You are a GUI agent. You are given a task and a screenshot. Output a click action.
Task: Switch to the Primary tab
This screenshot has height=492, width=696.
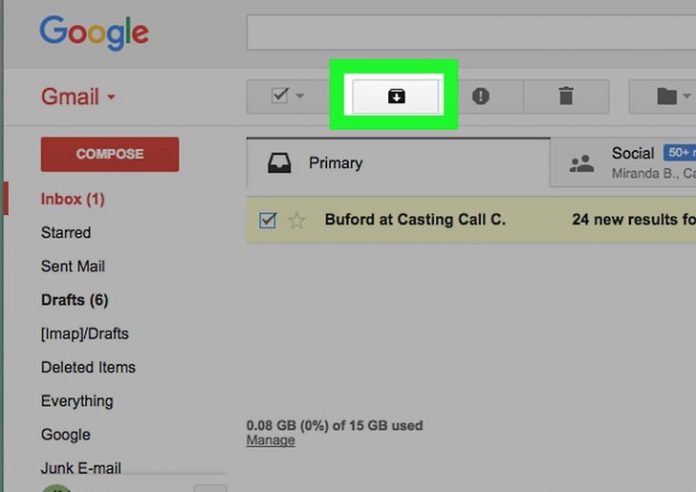pos(335,163)
